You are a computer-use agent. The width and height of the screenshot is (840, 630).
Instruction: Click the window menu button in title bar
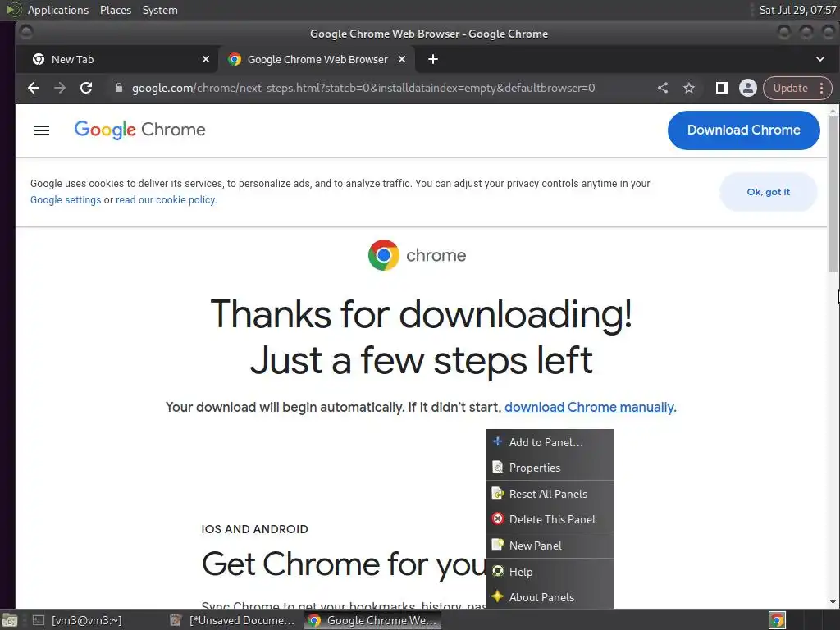pos(25,33)
